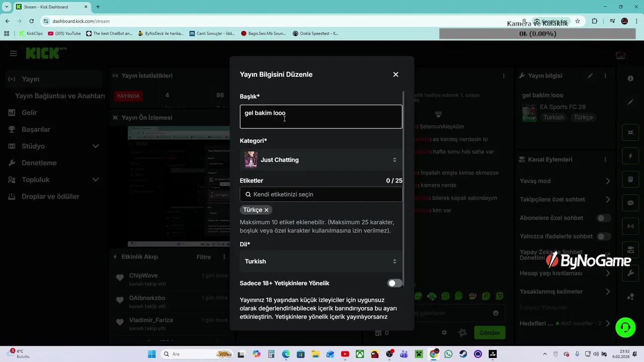Click the lightning bolt icon in right sidebar

[x=630, y=156]
